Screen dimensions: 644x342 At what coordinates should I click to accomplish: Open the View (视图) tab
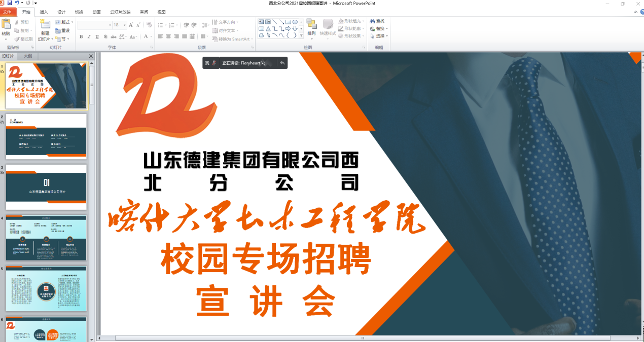(161, 12)
